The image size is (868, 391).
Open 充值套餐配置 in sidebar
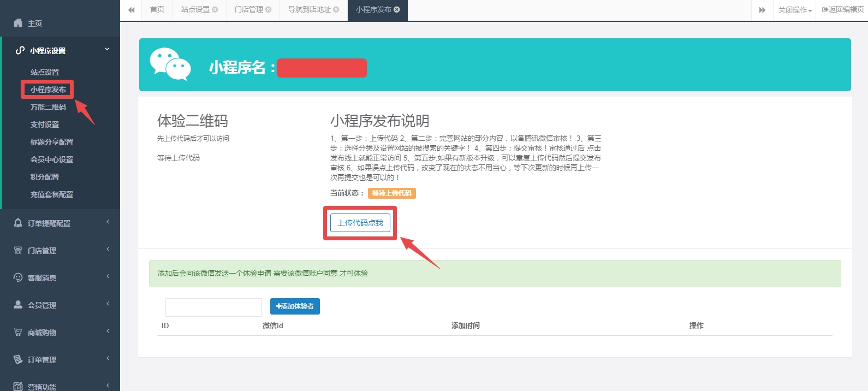(x=52, y=194)
